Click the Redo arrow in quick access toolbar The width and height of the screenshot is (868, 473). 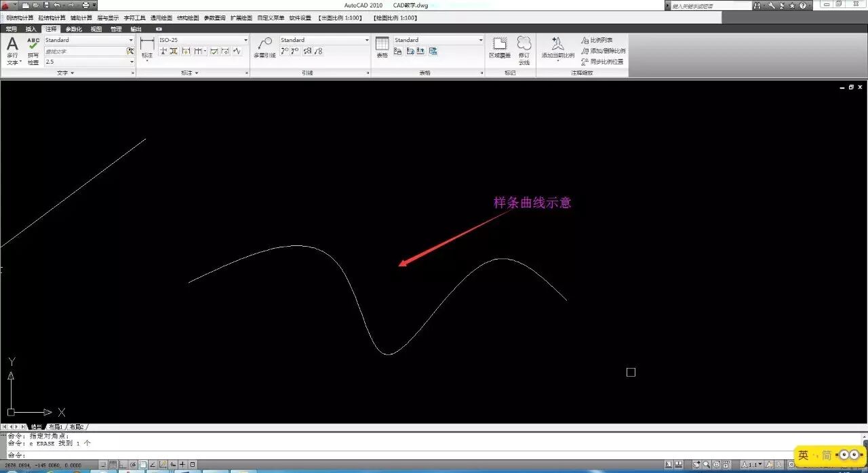pyautogui.click(x=71, y=5)
